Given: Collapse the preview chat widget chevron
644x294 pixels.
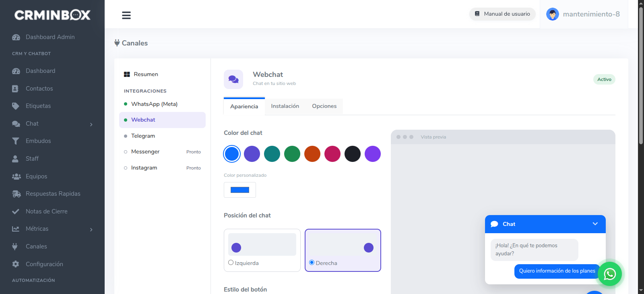Looking at the screenshot, I should tap(595, 224).
